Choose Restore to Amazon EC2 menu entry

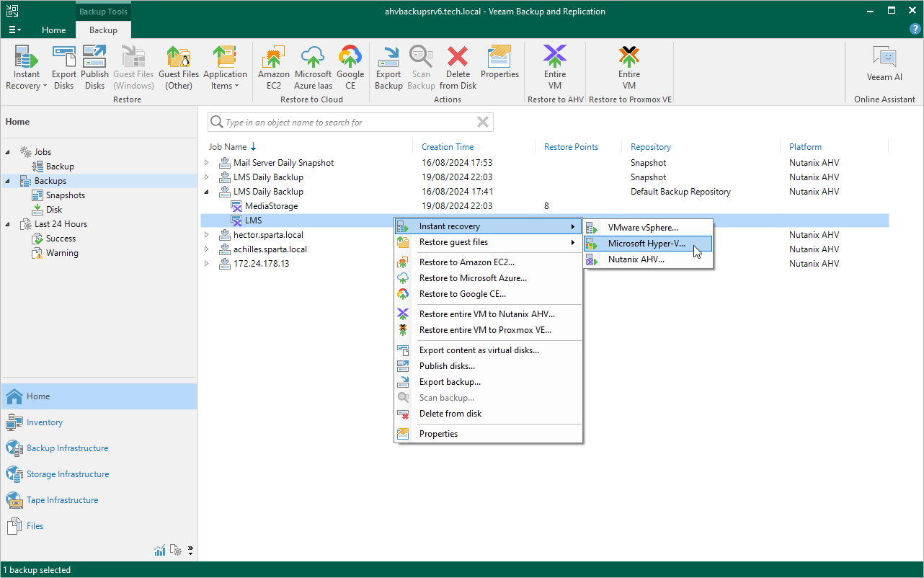click(x=488, y=262)
